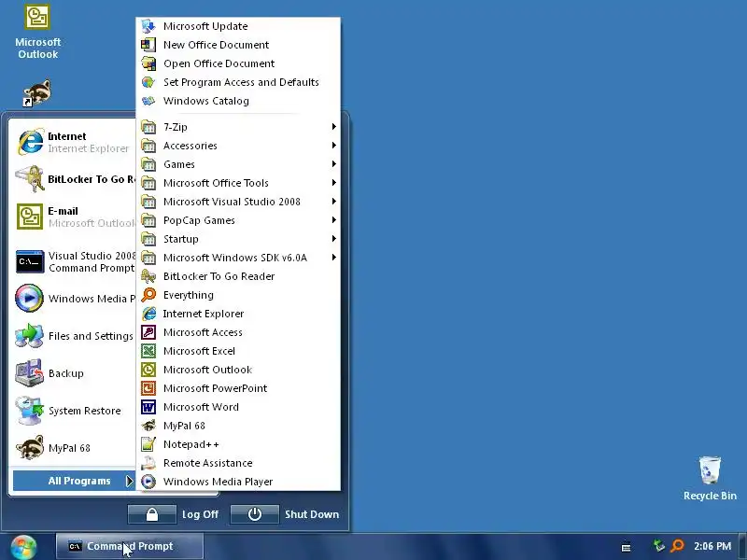The height and width of the screenshot is (560, 747).
Task: Expand the Accessories folder
Action: (238, 146)
